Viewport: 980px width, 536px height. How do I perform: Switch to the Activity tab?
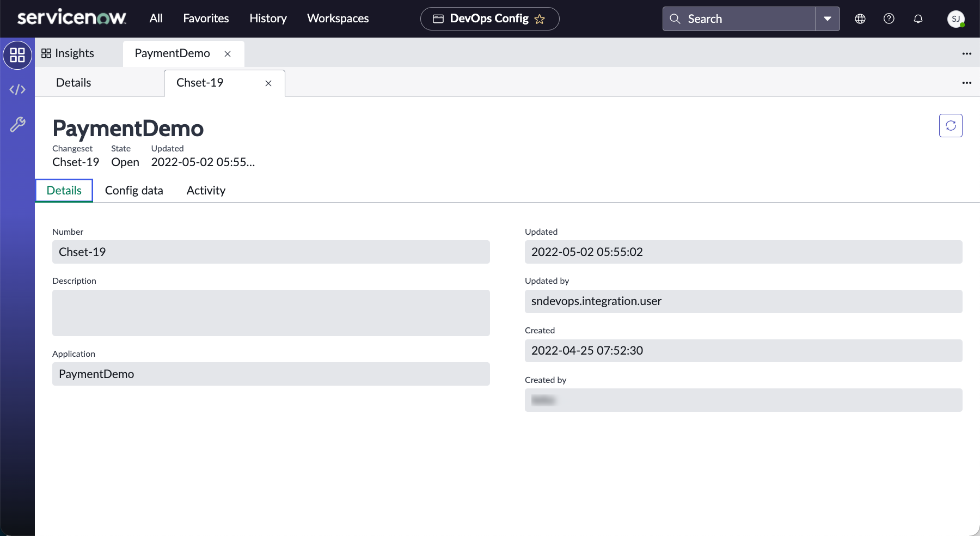tap(206, 191)
